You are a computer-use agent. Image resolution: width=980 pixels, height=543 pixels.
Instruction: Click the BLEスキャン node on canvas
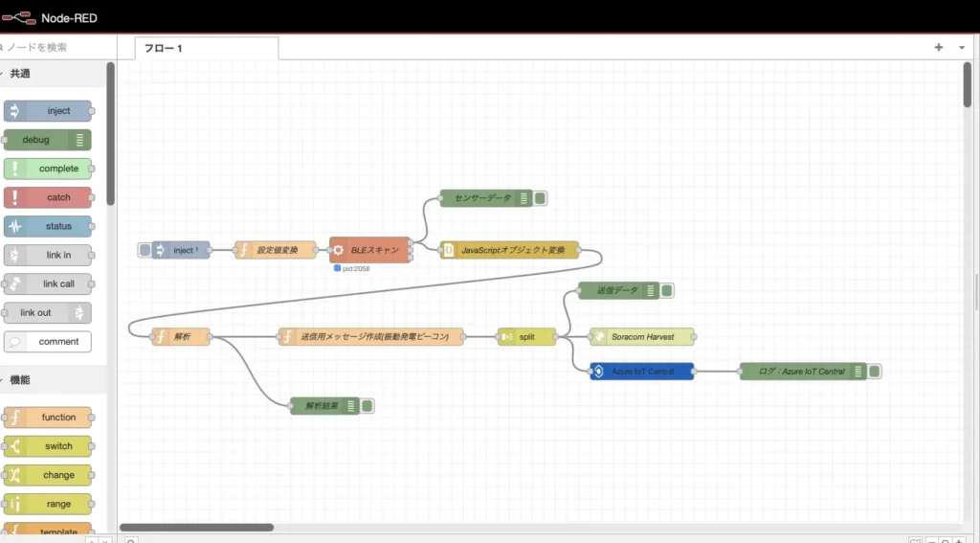pyautogui.click(x=370, y=250)
